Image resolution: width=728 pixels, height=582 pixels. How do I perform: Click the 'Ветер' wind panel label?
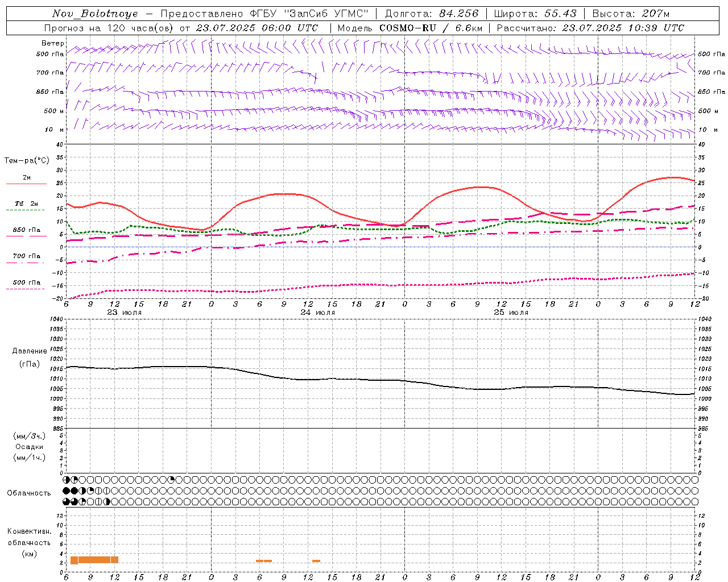point(52,43)
